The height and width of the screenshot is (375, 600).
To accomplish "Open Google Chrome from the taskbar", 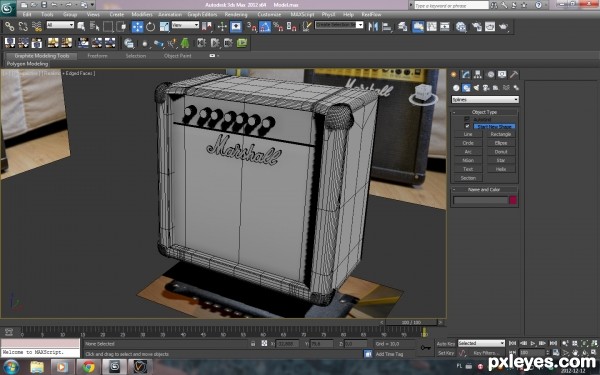I will click(x=88, y=367).
